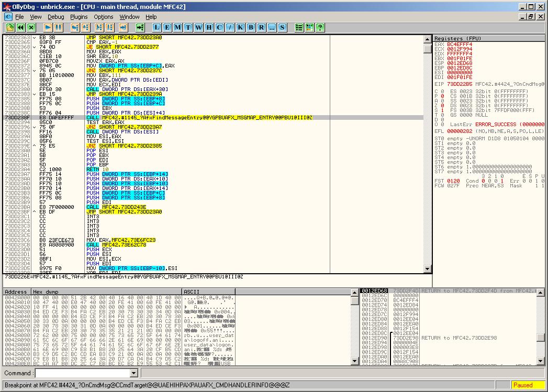Click the Trace Into toolbar icon

99,27
